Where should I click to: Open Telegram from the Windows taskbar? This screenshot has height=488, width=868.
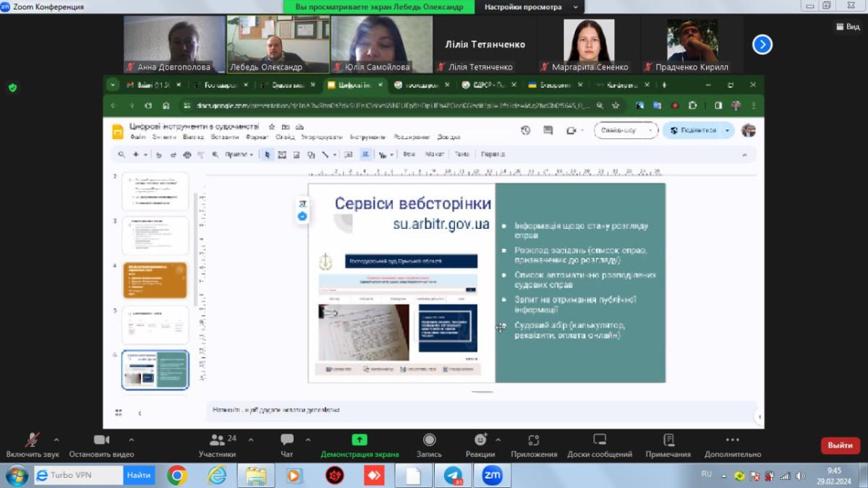(453, 476)
